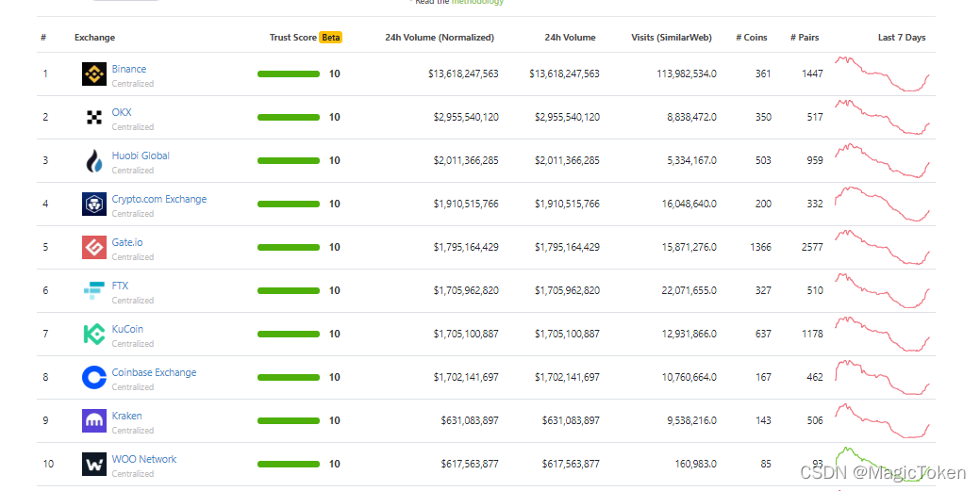980x491 pixels.
Task: Sort by Visits (SimilarWeb) header
Action: pyautogui.click(x=672, y=38)
